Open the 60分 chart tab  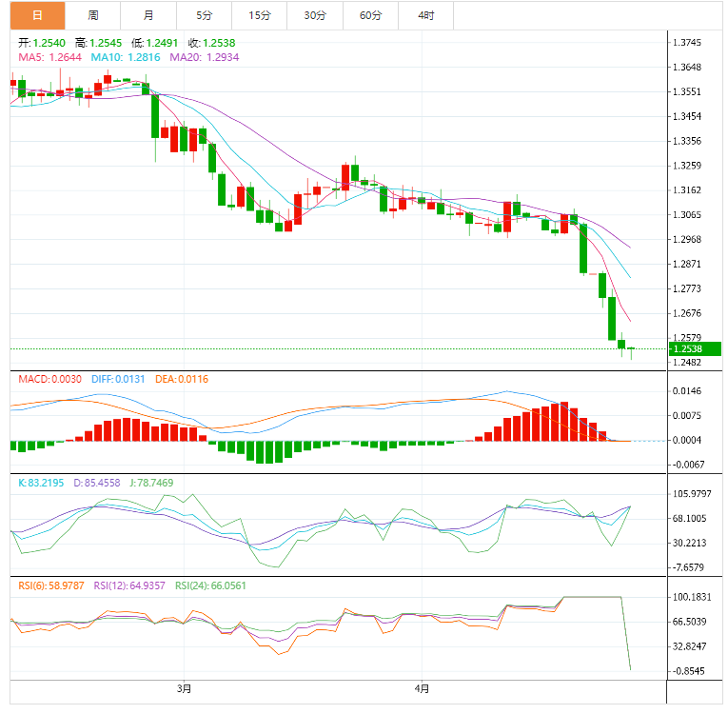[370, 15]
